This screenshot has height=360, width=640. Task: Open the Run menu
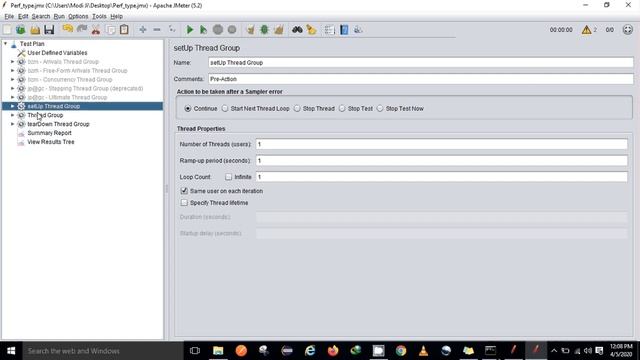(59, 16)
